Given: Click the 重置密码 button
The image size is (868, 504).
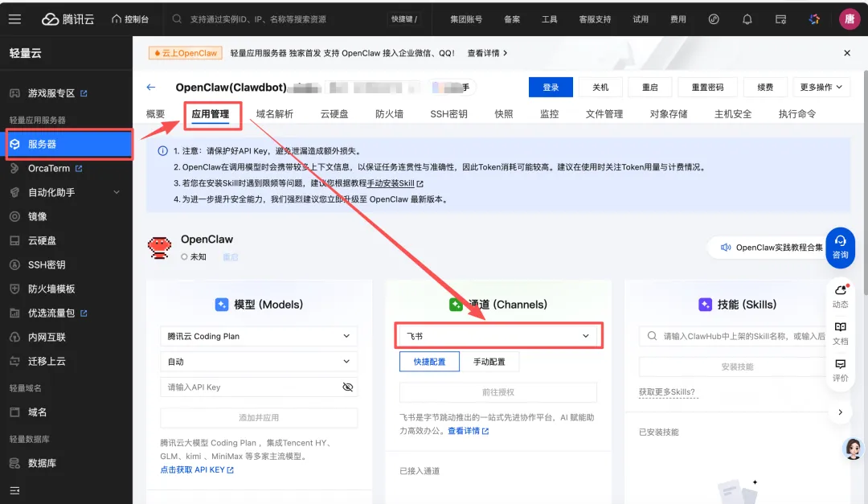Looking at the screenshot, I should pos(707,87).
